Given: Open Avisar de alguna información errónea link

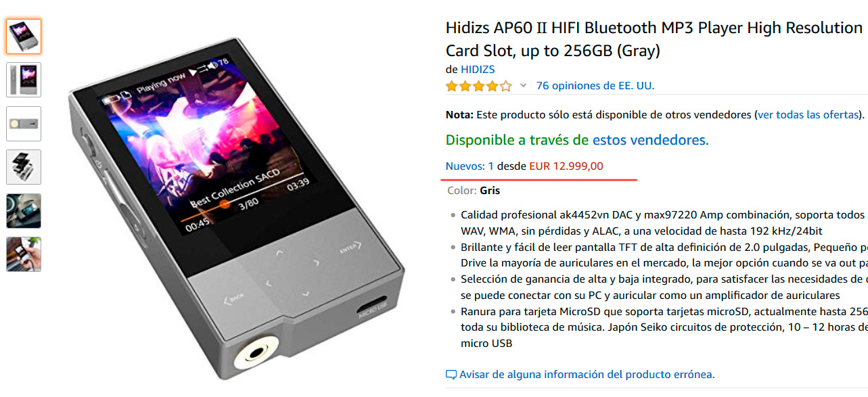Looking at the screenshot, I should [587, 374].
